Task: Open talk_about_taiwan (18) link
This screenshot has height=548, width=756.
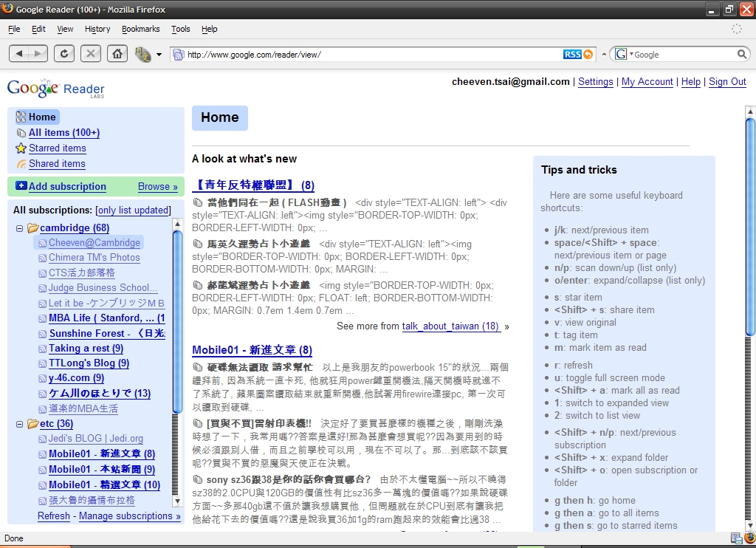Action: click(x=450, y=326)
